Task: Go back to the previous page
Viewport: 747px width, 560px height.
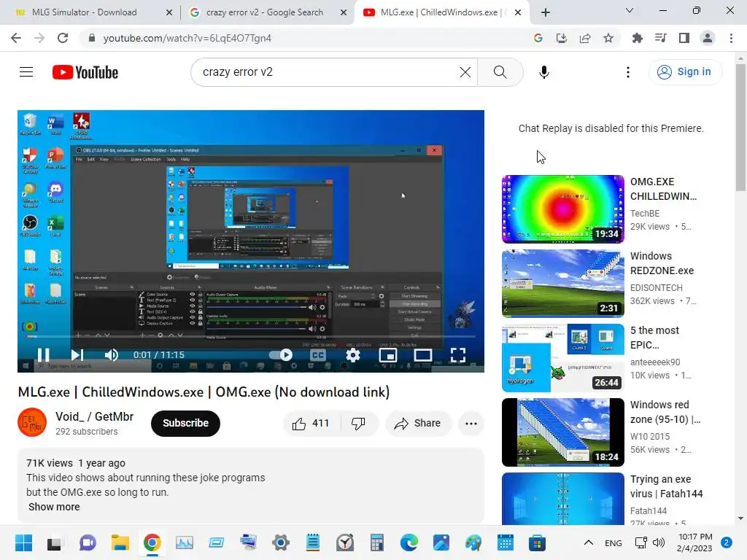Action: pyautogui.click(x=16, y=38)
